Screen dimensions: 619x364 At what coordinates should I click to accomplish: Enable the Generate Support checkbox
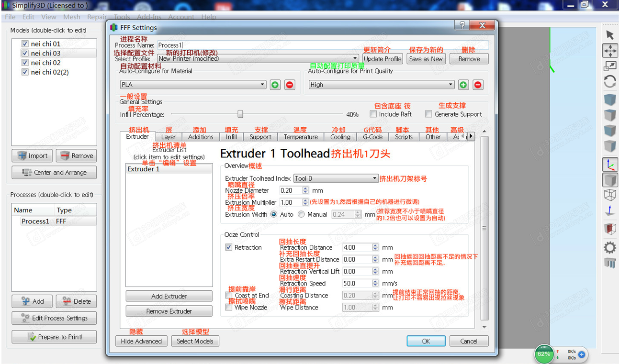click(x=428, y=114)
